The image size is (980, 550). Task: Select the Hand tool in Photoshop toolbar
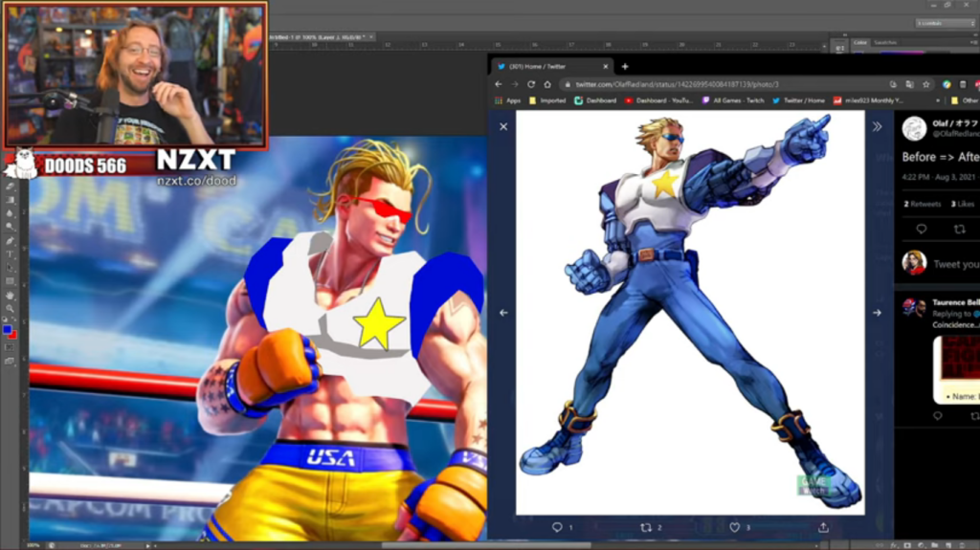(10, 296)
